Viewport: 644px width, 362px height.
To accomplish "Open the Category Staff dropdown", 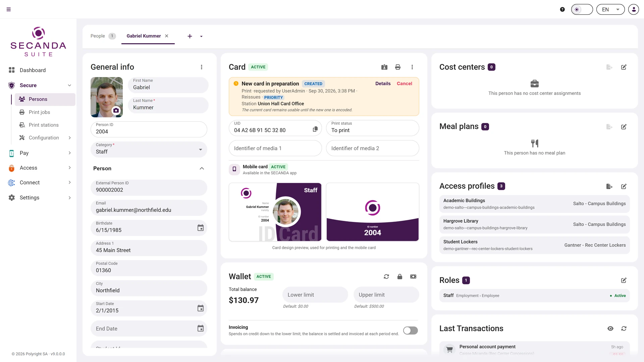I will pyautogui.click(x=149, y=149).
